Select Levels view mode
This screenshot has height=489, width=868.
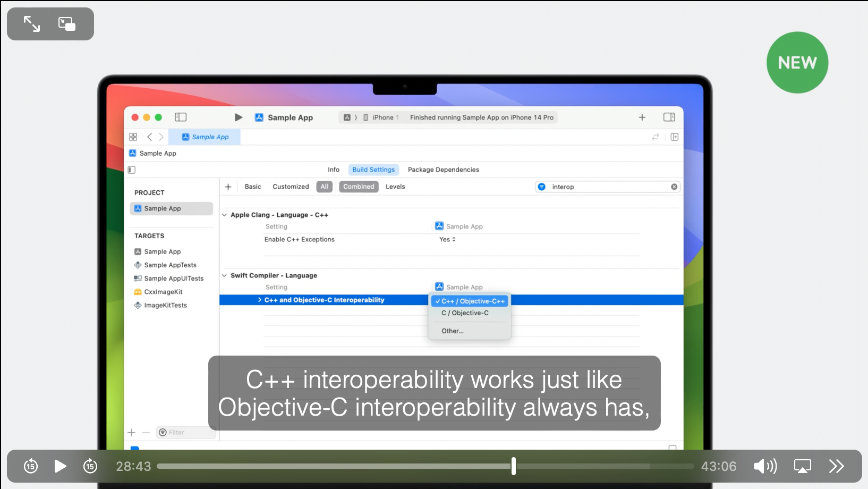395,187
